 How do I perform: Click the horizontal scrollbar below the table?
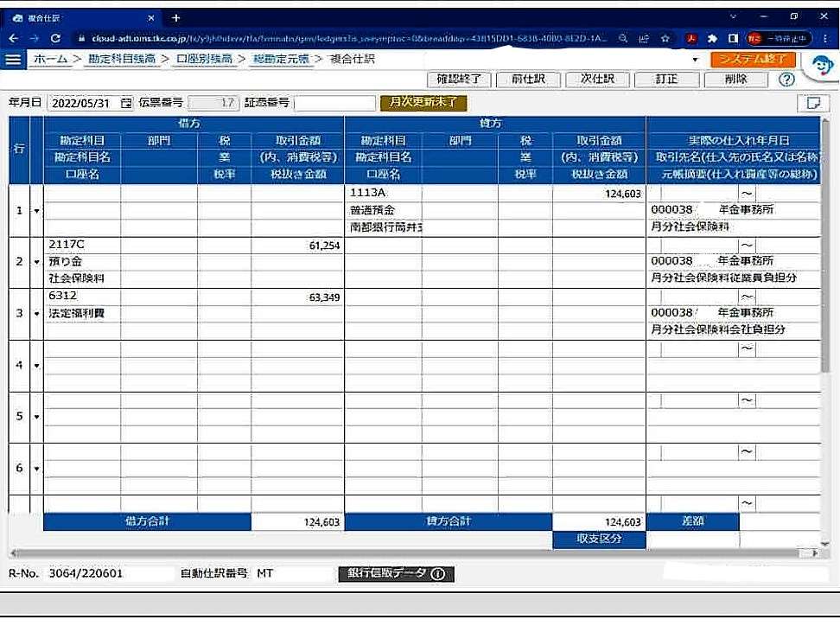pyautogui.click(x=415, y=553)
